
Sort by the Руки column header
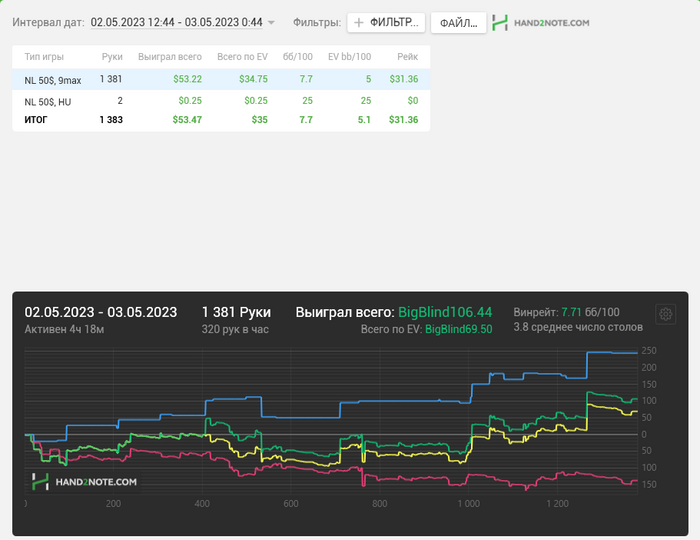coord(112,57)
